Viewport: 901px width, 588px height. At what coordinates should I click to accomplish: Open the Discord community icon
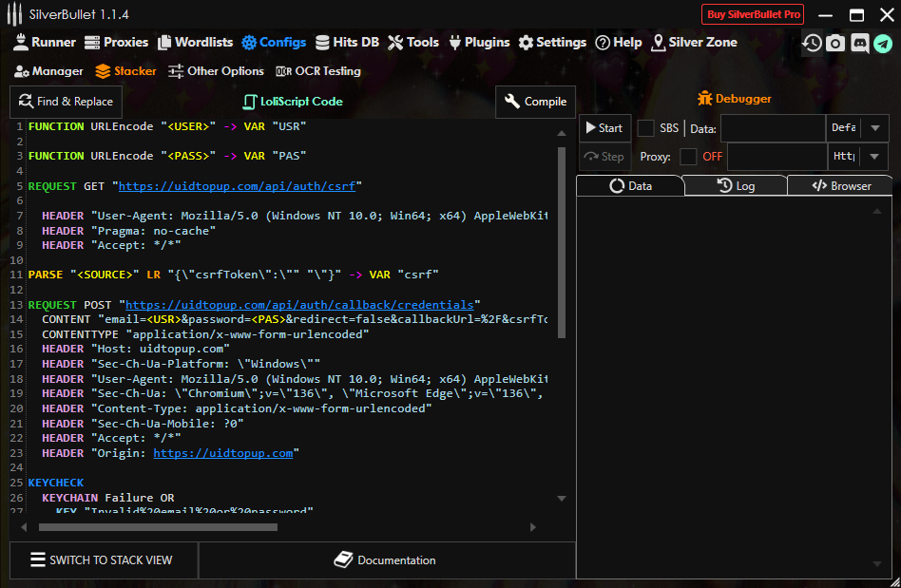[x=859, y=43]
